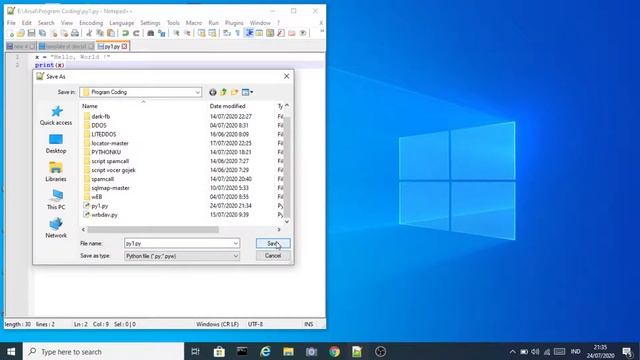Click the Paste clipboard toolbar icon

(x=111, y=33)
